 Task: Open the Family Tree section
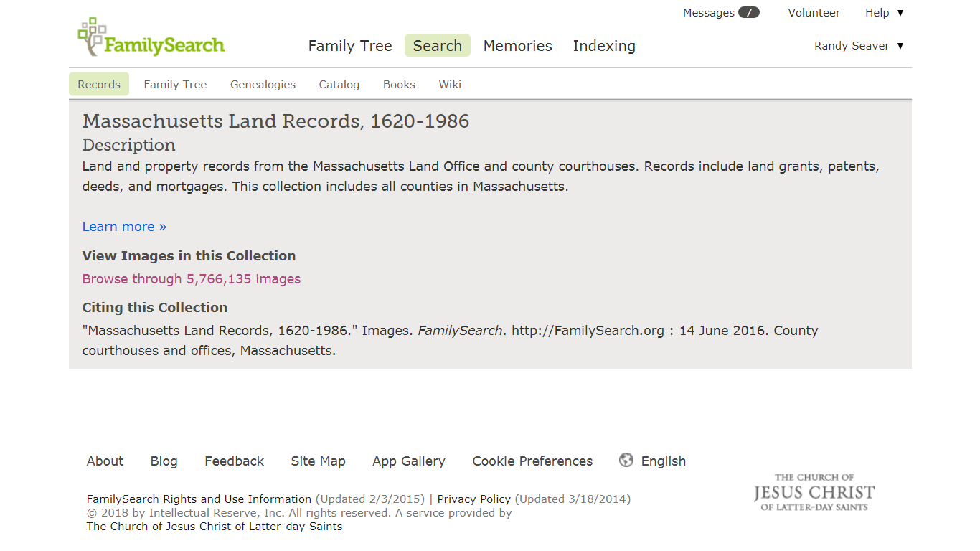[175, 84]
